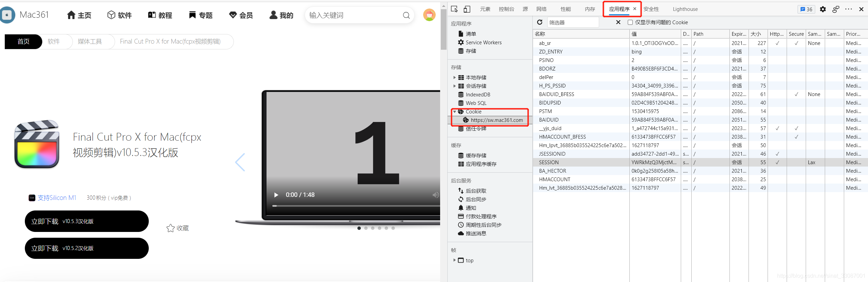Toggle device emulation toolbar icon
Screen dimensions: 868x282
pos(467,9)
